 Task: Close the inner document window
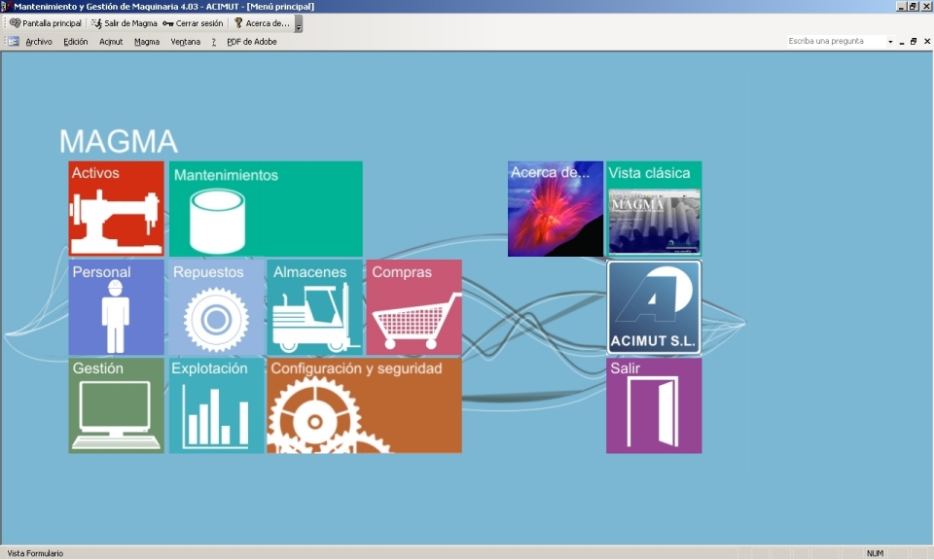click(927, 42)
